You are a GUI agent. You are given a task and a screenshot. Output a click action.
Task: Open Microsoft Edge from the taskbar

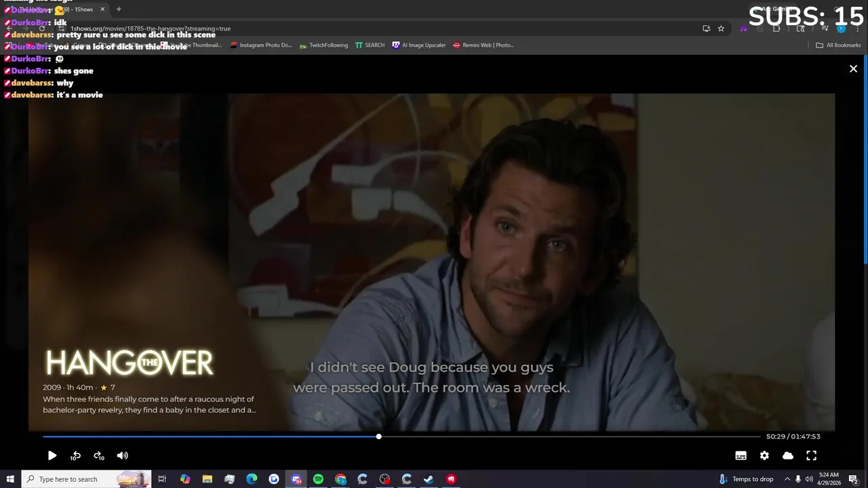tap(252, 479)
